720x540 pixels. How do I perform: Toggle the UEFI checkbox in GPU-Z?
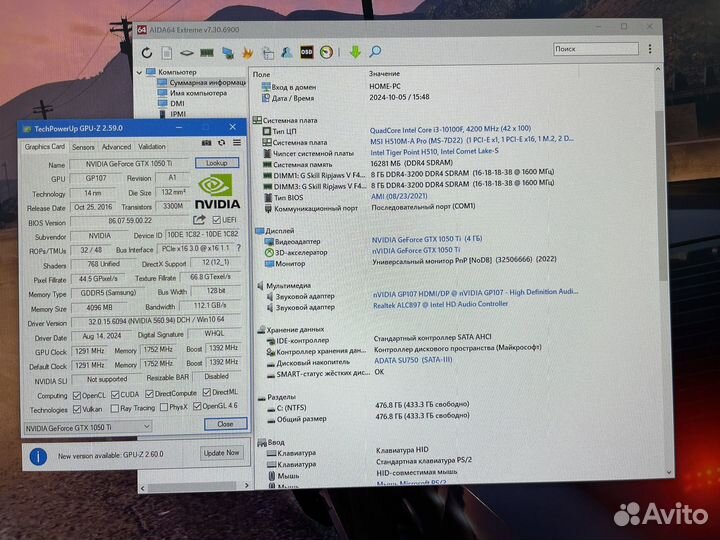[217, 220]
